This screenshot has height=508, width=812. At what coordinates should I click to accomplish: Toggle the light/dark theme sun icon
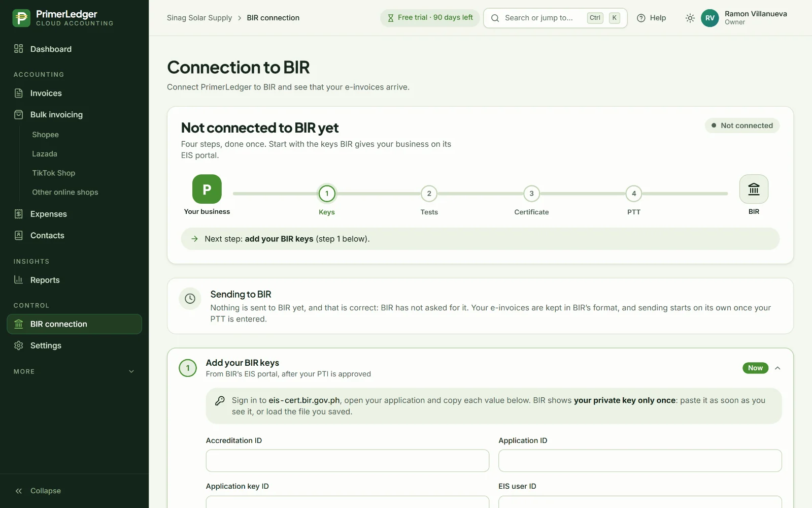point(690,18)
